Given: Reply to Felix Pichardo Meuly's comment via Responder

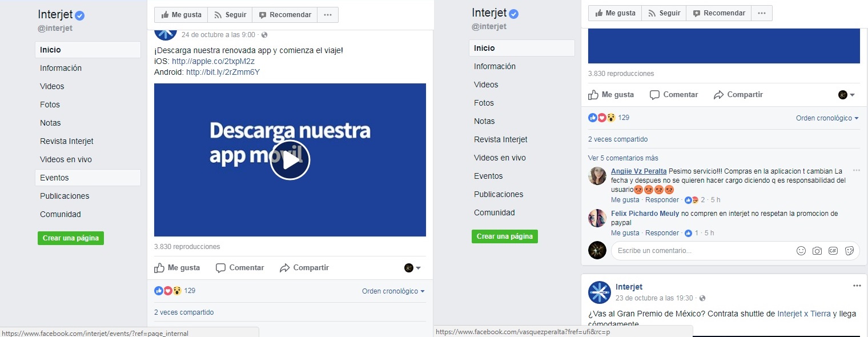Looking at the screenshot, I should pyautogui.click(x=662, y=233).
